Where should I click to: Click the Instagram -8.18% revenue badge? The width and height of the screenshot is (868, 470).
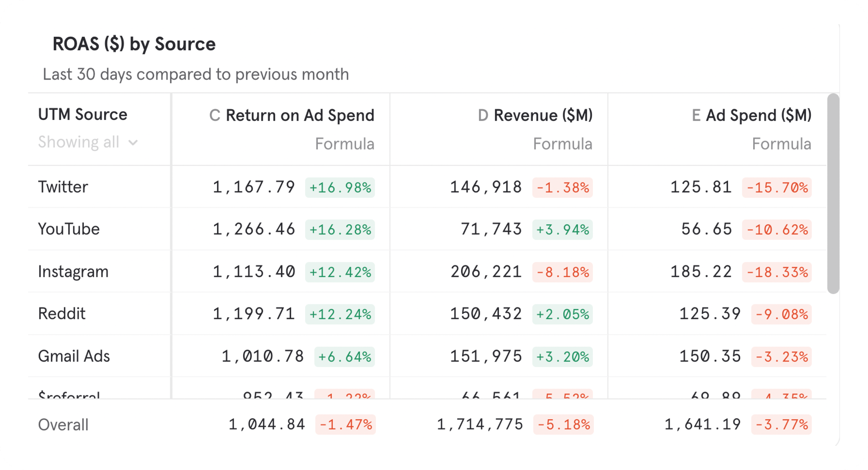click(x=562, y=273)
